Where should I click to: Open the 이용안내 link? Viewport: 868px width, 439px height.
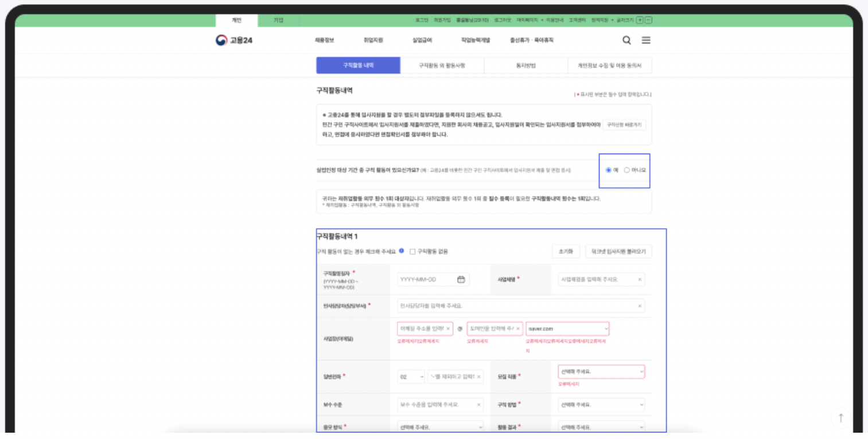(x=555, y=20)
